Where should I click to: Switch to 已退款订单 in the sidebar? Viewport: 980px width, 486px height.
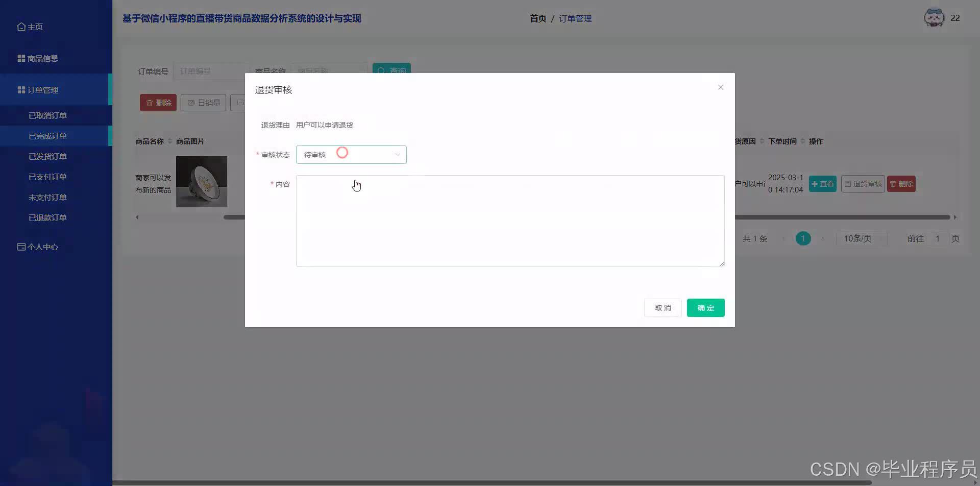[47, 217]
